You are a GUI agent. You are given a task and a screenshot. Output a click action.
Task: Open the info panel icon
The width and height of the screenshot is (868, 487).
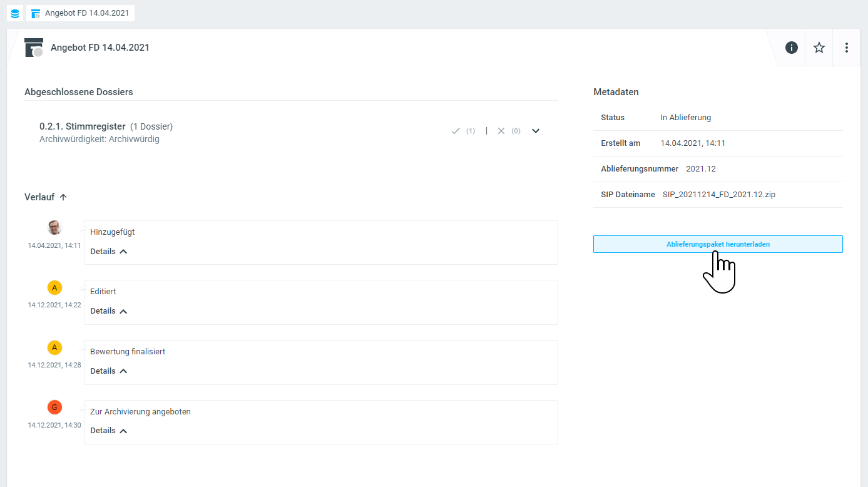pos(792,48)
